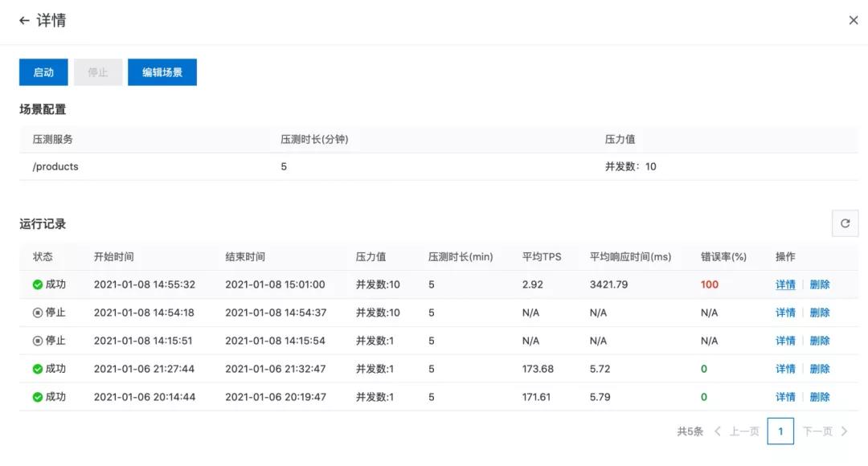This screenshot has height=466, width=868.
Task: Click the TPS value 171.61
Action: click(x=536, y=397)
